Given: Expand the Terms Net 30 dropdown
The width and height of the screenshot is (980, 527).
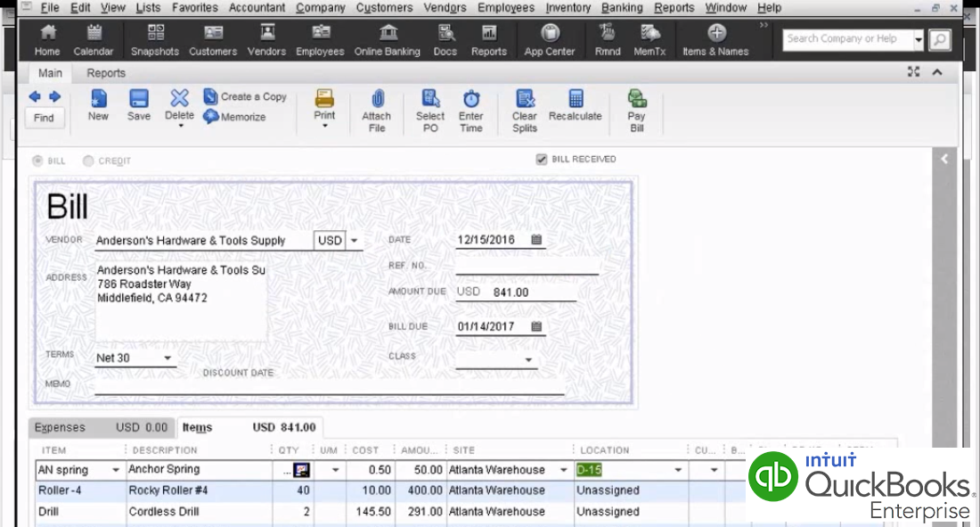Looking at the screenshot, I should [167, 358].
